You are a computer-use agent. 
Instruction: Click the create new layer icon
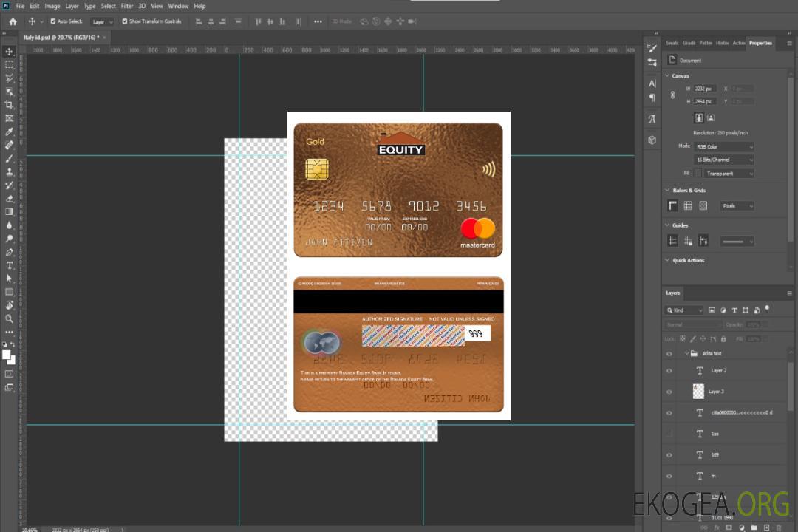tap(766, 528)
